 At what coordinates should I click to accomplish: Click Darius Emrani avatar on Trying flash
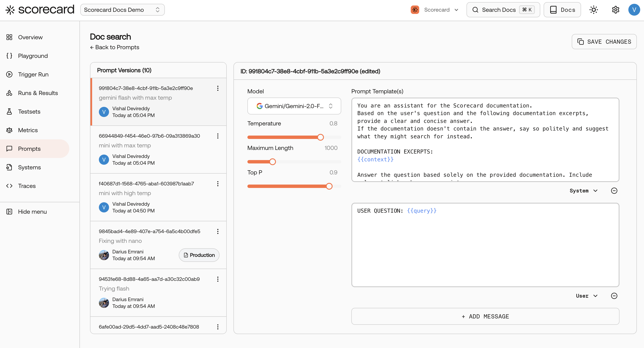pyautogui.click(x=104, y=303)
